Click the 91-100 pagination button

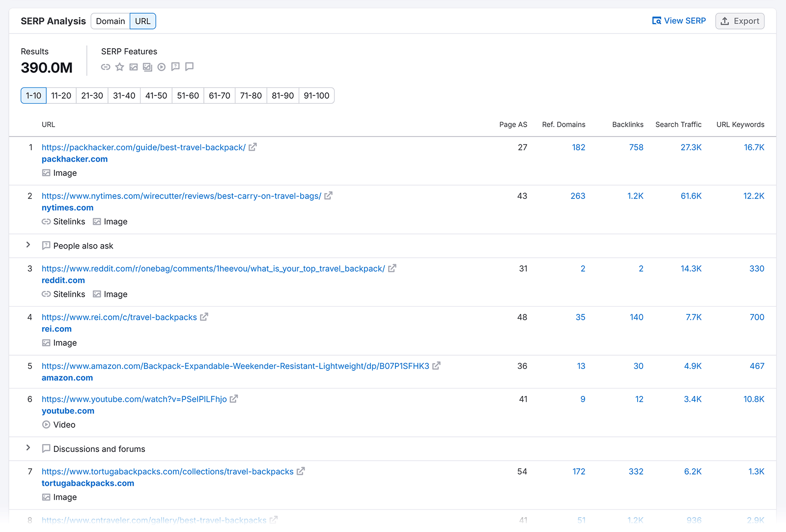coord(316,95)
